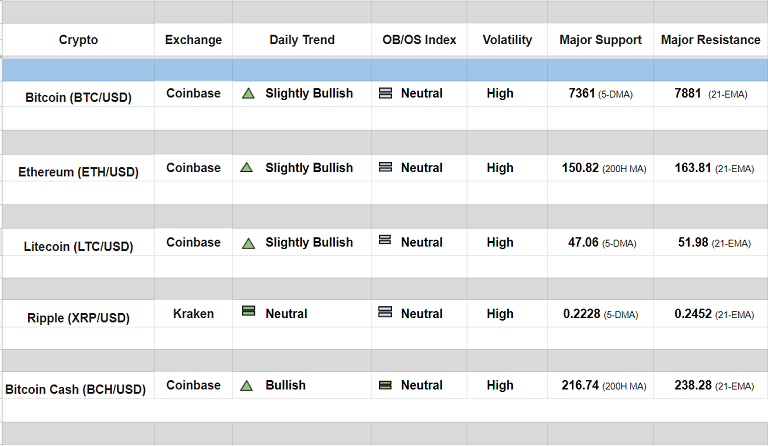The image size is (768, 446).
Task: Click the Major Resistance header cell
Action: 710,40
